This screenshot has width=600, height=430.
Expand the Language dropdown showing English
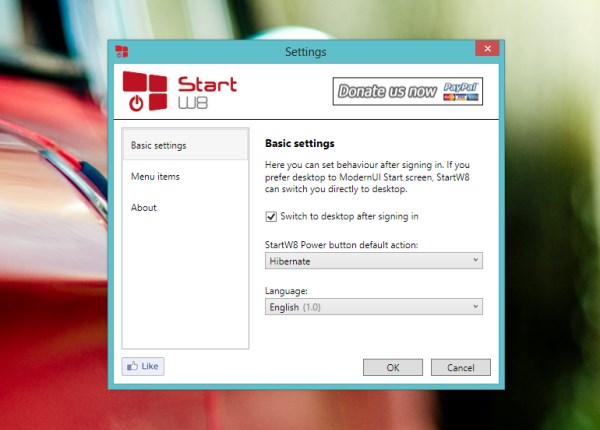373,307
